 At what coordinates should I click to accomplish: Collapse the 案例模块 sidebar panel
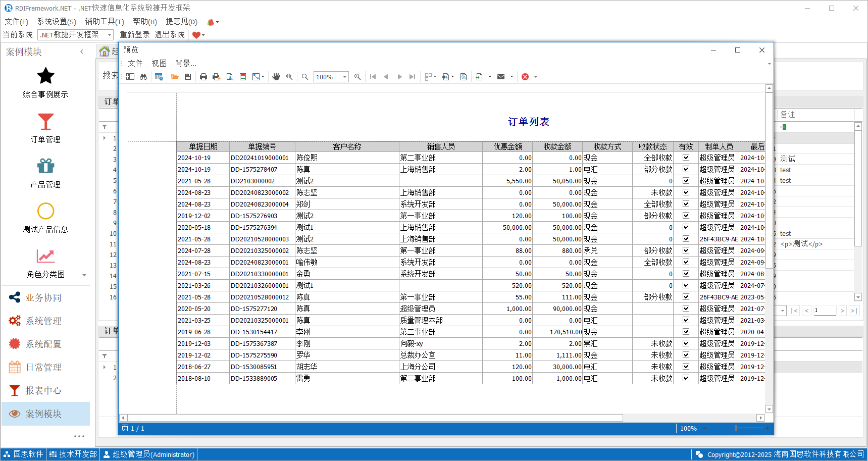coord(82,52)
